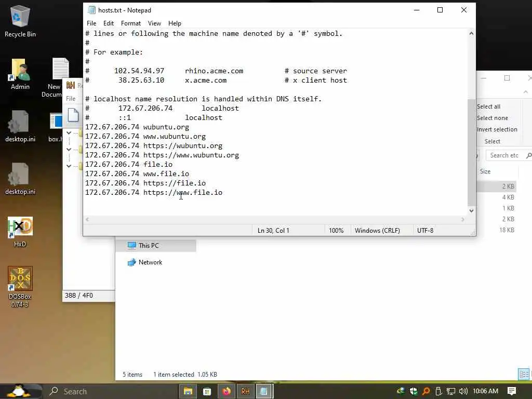This screenshot has width=532, height=399.
Task: Open the Microsoft Store taskbar icon
Action: [x=207, y=391]
